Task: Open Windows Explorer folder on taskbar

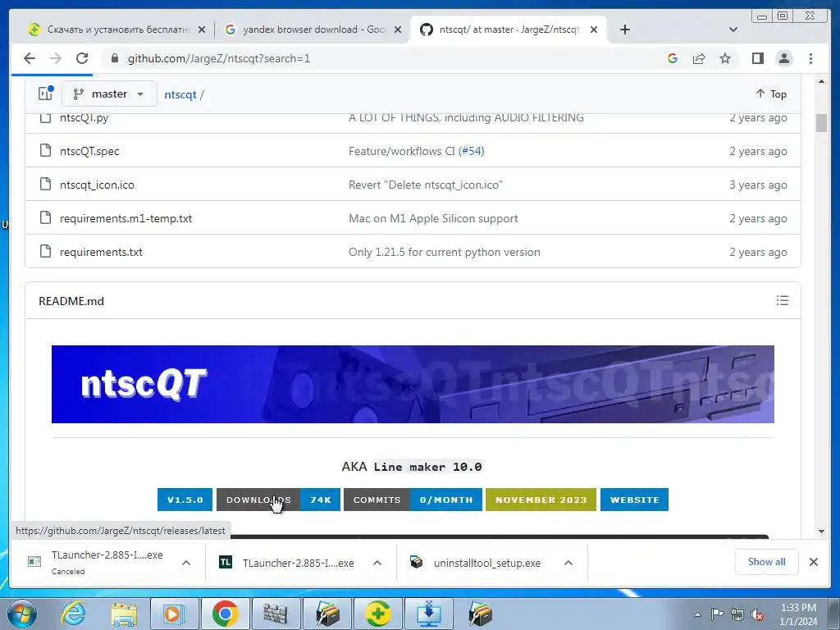Action: [124, 614]
